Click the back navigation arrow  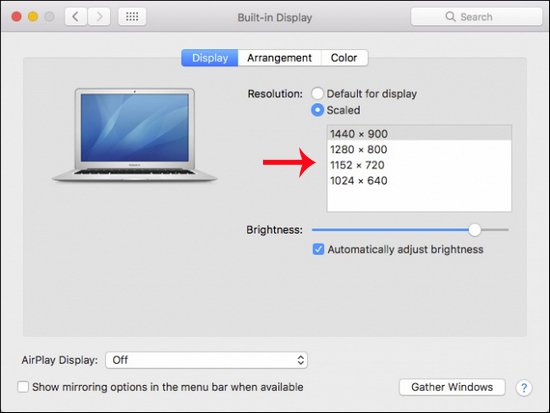click(76, 16)
